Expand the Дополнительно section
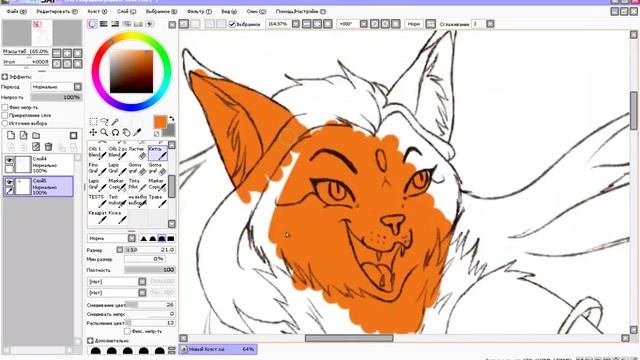Image resolution: width=640 pixels, height=360 pixels. point(90,340)
